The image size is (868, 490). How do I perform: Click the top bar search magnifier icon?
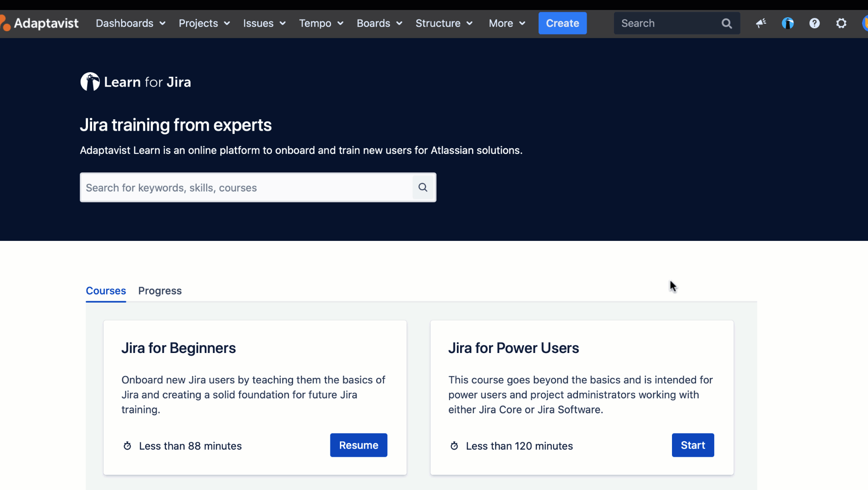pyautogui.click(x=726, y=23)
